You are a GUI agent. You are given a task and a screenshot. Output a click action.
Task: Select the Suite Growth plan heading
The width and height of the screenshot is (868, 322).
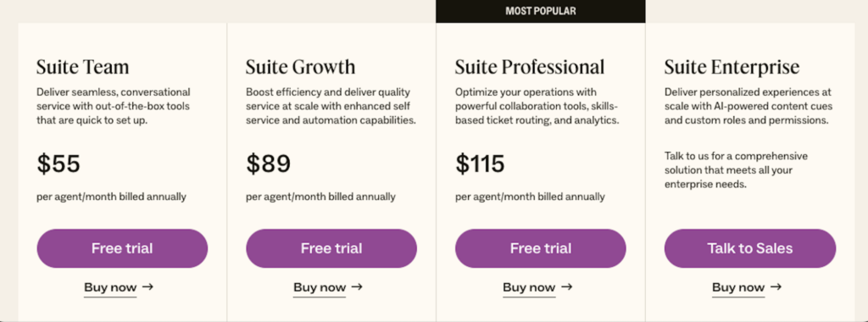pyautogui.click(x=301, y=67)
